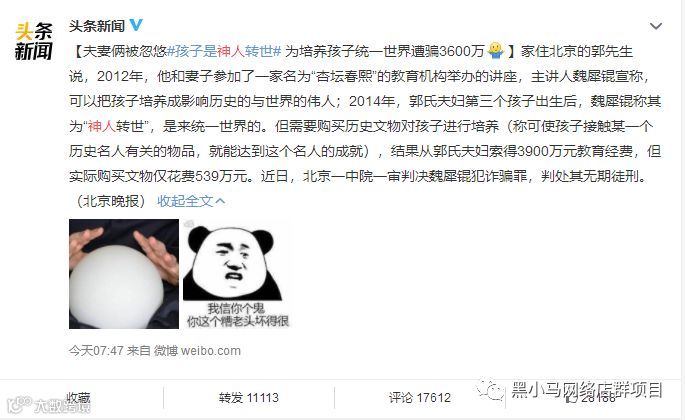685x420 pixels.
Task: Click the thumbs-up like icon
Action: (571, 398)
